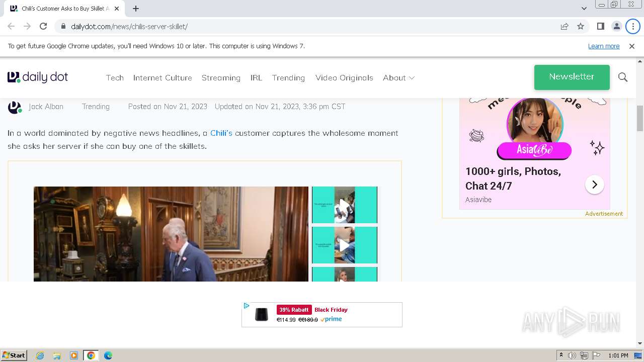
Task: Open the IRL section
Action: (x=256, y=78)
